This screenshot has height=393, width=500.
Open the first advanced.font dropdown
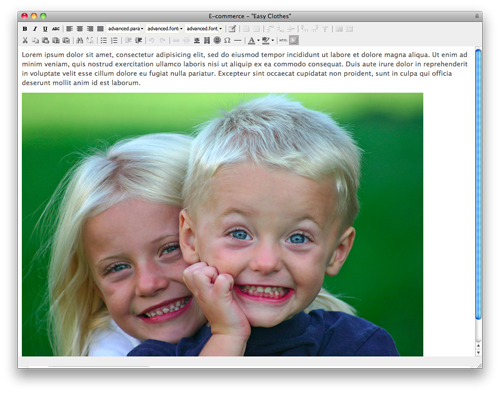[165, 29]
